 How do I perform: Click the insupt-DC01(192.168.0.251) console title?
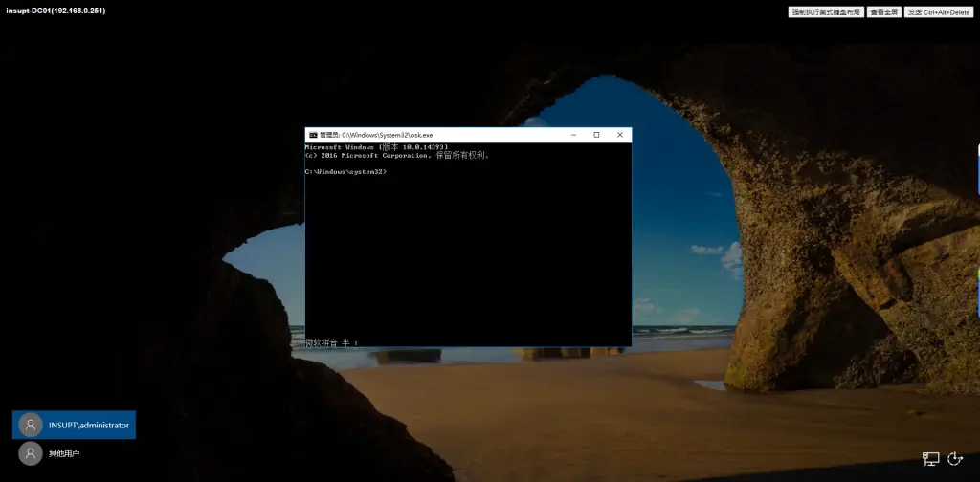56,11
